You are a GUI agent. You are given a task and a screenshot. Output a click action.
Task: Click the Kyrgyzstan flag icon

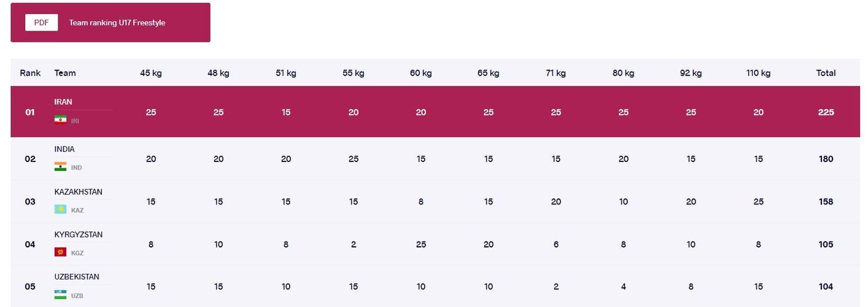tap(60, 252)
